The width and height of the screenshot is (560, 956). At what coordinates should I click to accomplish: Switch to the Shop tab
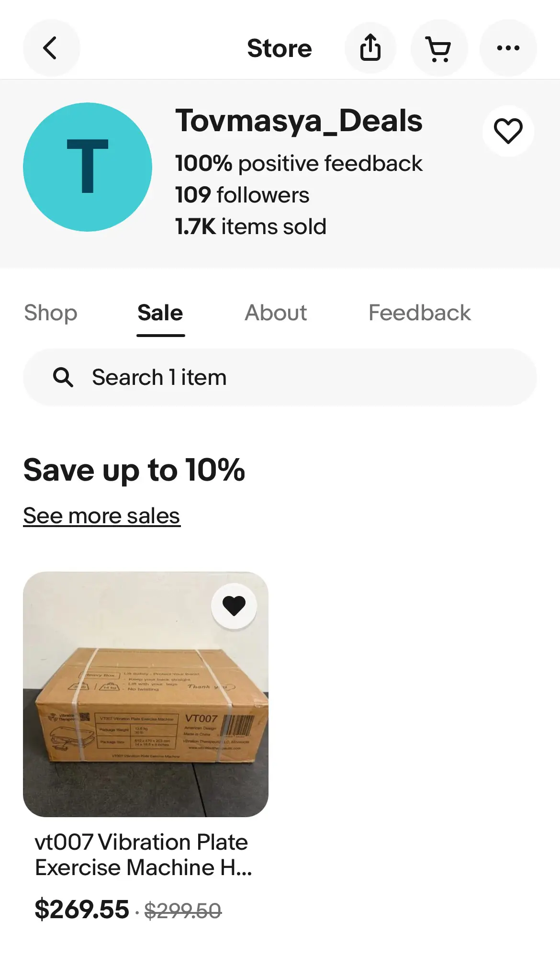(51, 313)
